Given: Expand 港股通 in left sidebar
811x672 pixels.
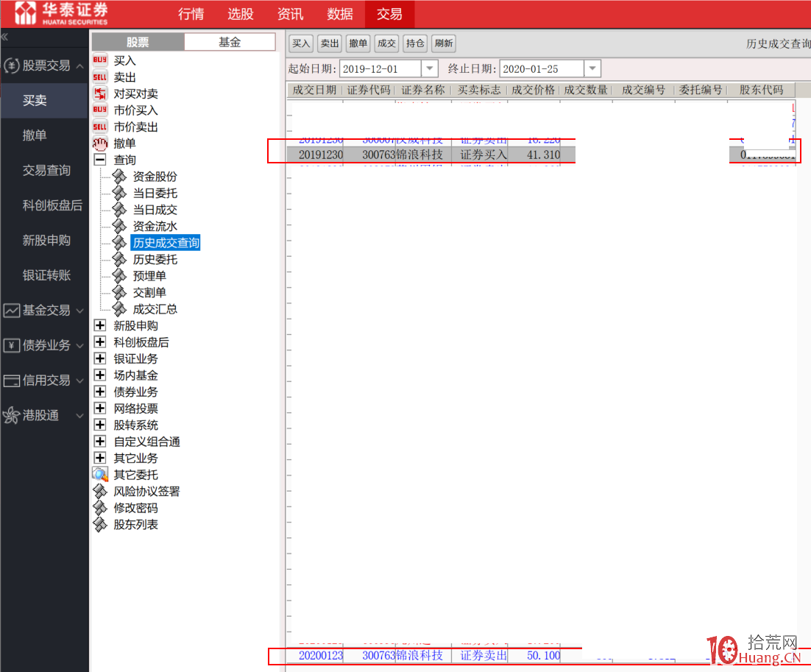Looking at the screenshot, I should [79, 416].
